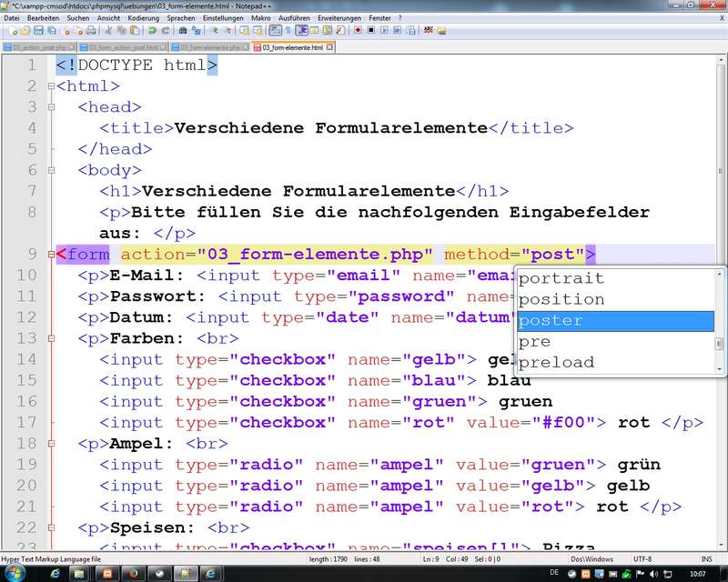Screen dimensions: 728x582
Task: Click the Save file toolbar icon
Action: [34, 30]
